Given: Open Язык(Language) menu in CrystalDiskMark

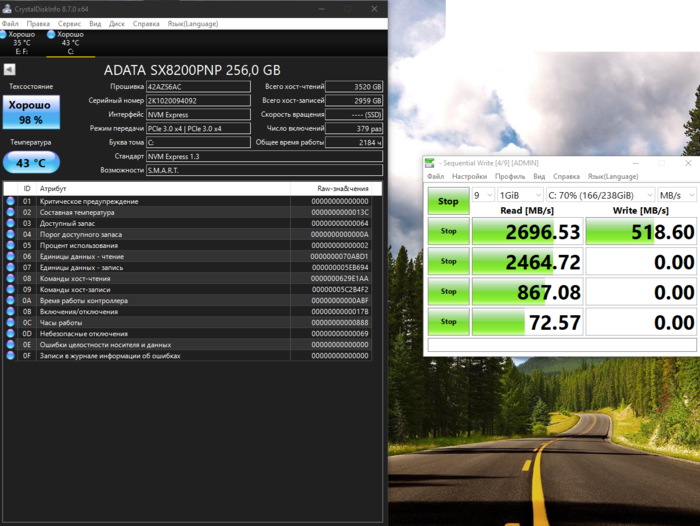Looking at the screenshot, I should coord(613,176).
